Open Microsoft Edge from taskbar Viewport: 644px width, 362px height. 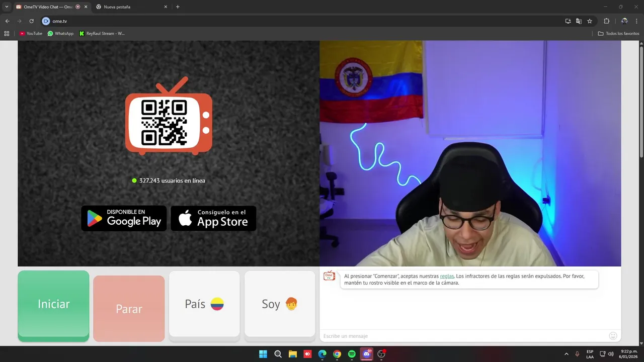coord(322,354)
